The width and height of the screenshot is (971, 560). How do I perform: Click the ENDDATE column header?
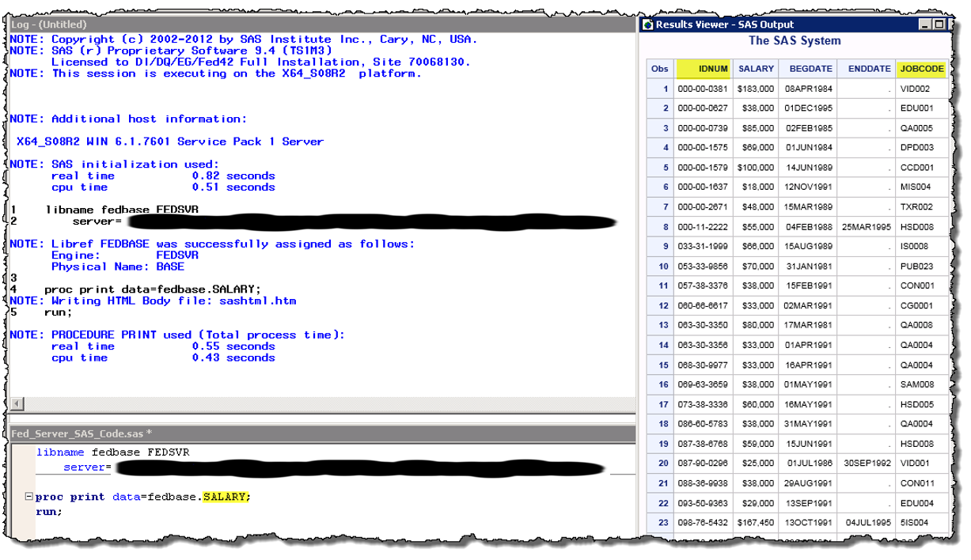click(868, 69)
